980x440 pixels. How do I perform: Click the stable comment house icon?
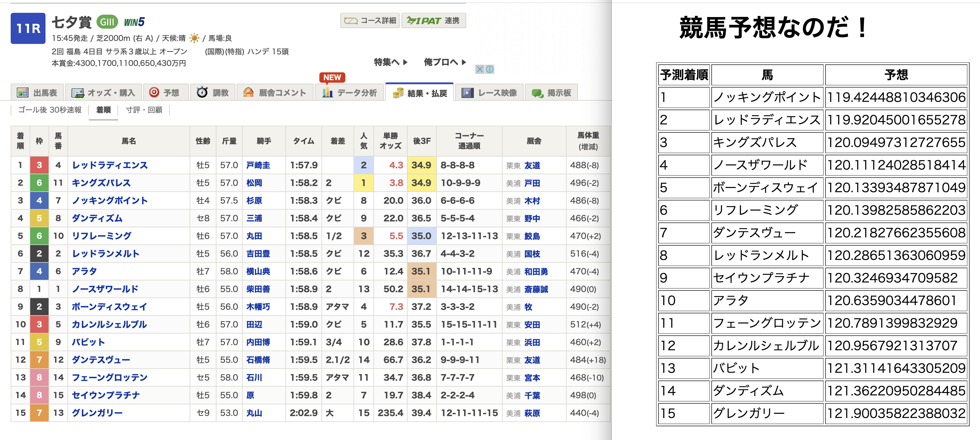[x=249, y=92]
